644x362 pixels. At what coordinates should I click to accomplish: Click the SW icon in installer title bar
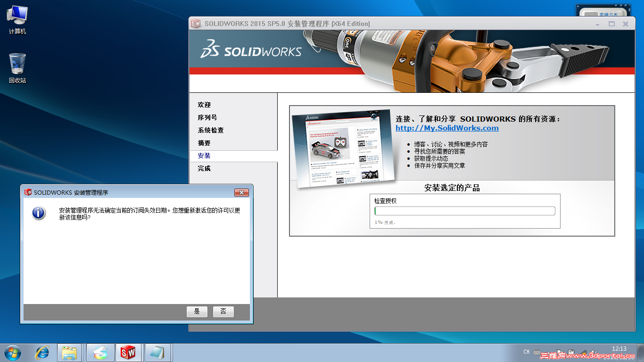[196, 24]
